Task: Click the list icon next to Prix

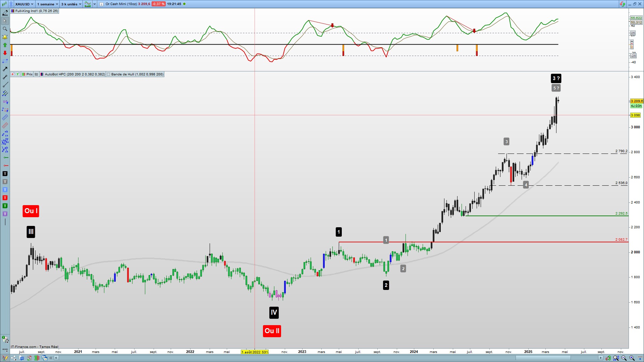Action: tap(36, 74)
